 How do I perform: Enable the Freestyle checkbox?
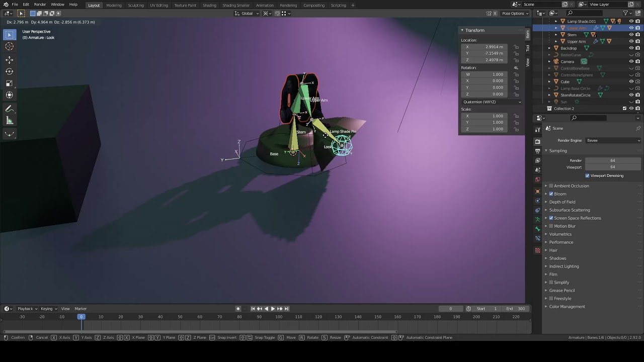[551, 299]
